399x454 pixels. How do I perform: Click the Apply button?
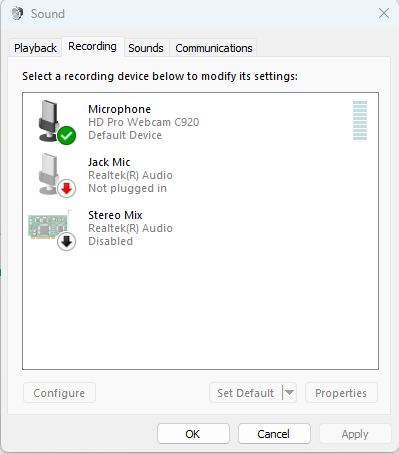(x=355, y=434)
